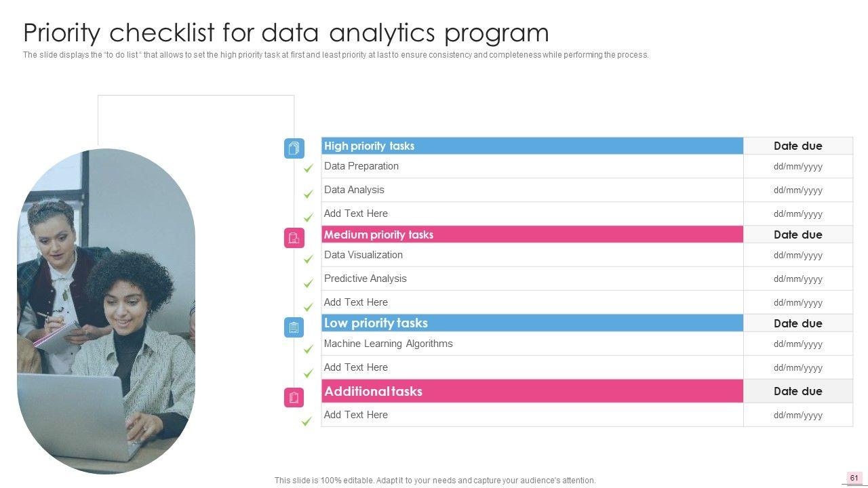Select the pink icon beside Additional tasks
Image resolution: width=868 pixels, height=488 pixels.
[294, 397]
